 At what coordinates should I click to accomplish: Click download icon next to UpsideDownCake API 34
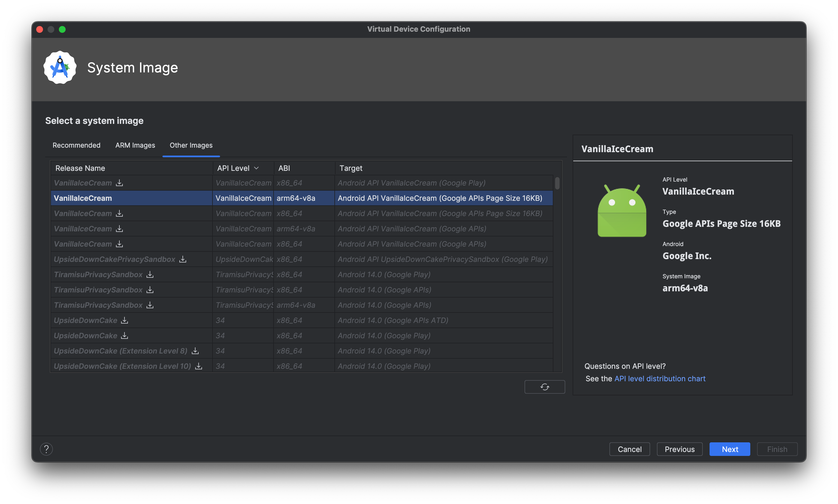(x=126, y=320)
